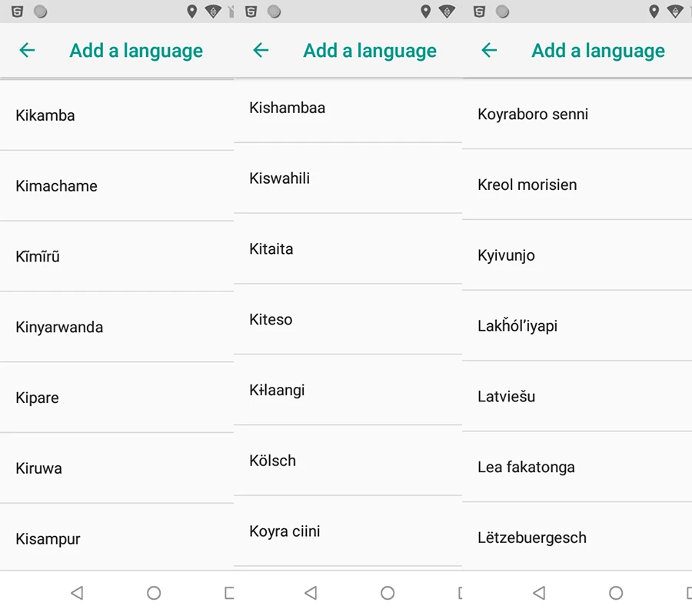The height and width of the screenshot is (616, 692).
Task: Select Kölsch language
Action: [348, 461]
